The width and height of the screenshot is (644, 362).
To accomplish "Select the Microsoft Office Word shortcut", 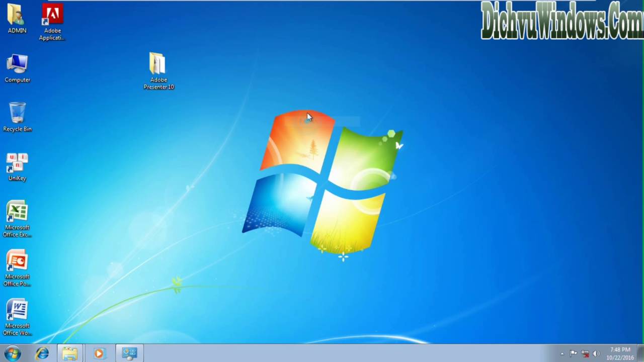I will (x=17, y=318).
